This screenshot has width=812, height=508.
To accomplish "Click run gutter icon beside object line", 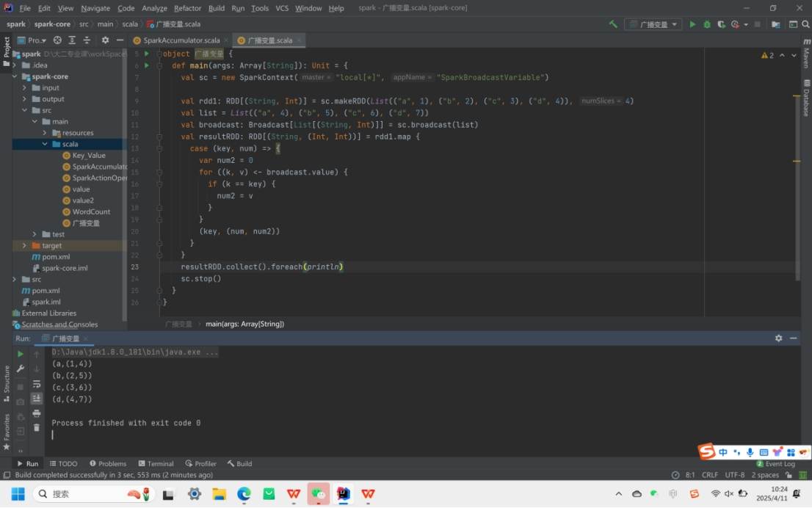I will [x=147, y=54].
